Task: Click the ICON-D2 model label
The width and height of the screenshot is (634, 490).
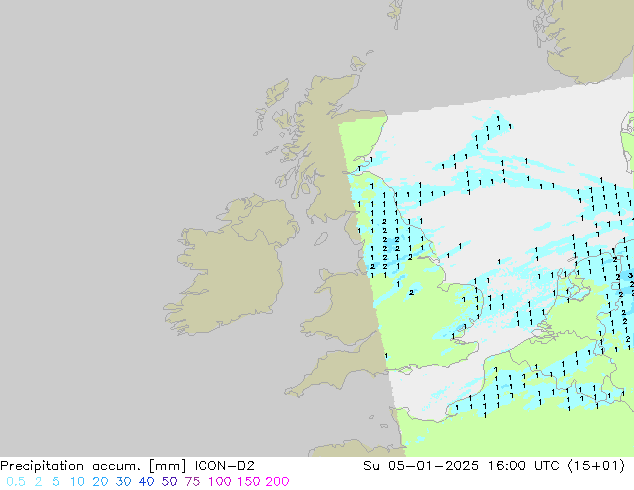Action: (x=224, y=466)
